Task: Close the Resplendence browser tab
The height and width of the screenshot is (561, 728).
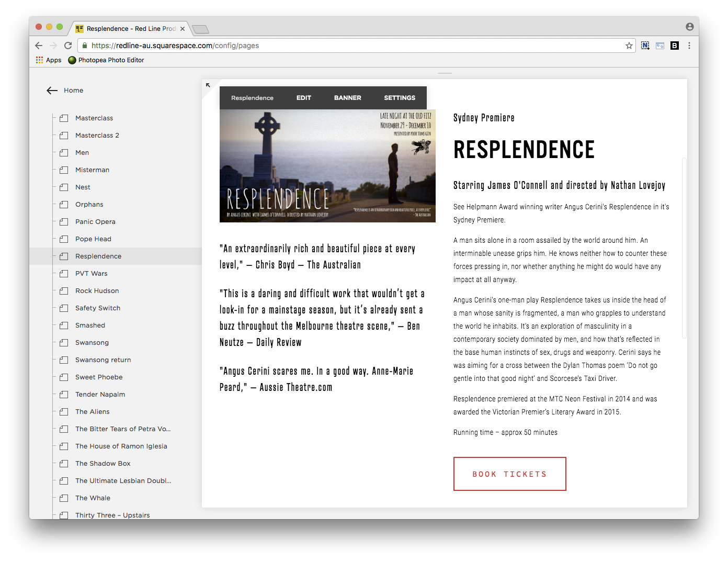Action: pyautogui.click(x=183, y=29)
